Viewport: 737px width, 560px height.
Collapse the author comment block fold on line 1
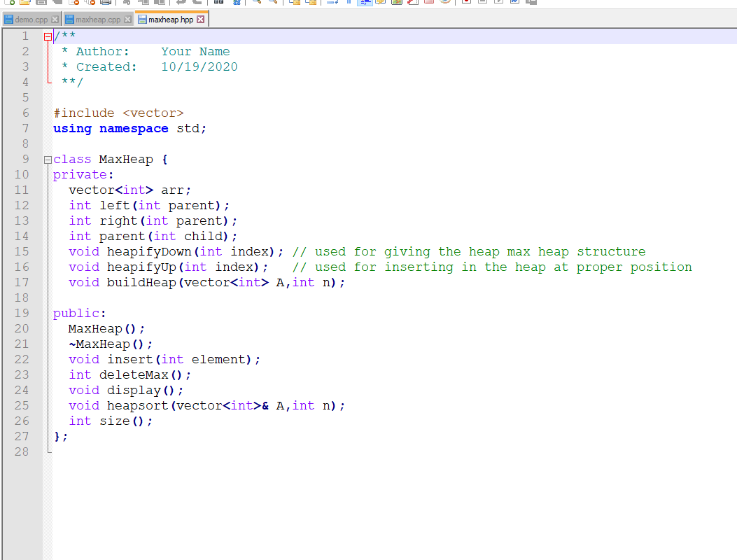[x=47, y=35]
